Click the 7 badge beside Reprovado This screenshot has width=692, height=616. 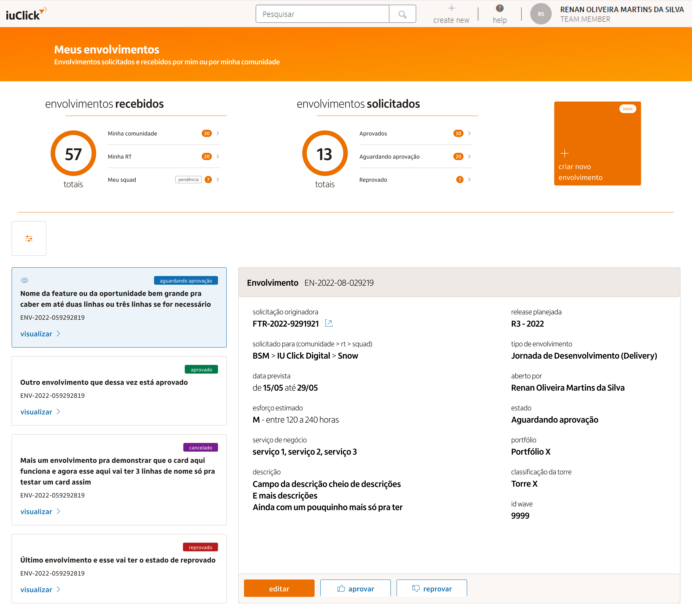(x=460, y=179)
